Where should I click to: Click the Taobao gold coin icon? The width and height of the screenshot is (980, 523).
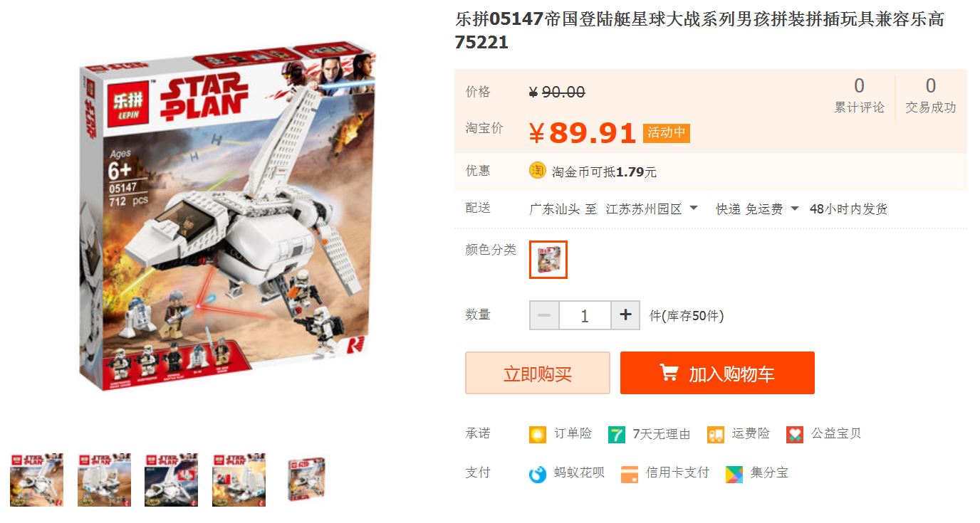538,171
